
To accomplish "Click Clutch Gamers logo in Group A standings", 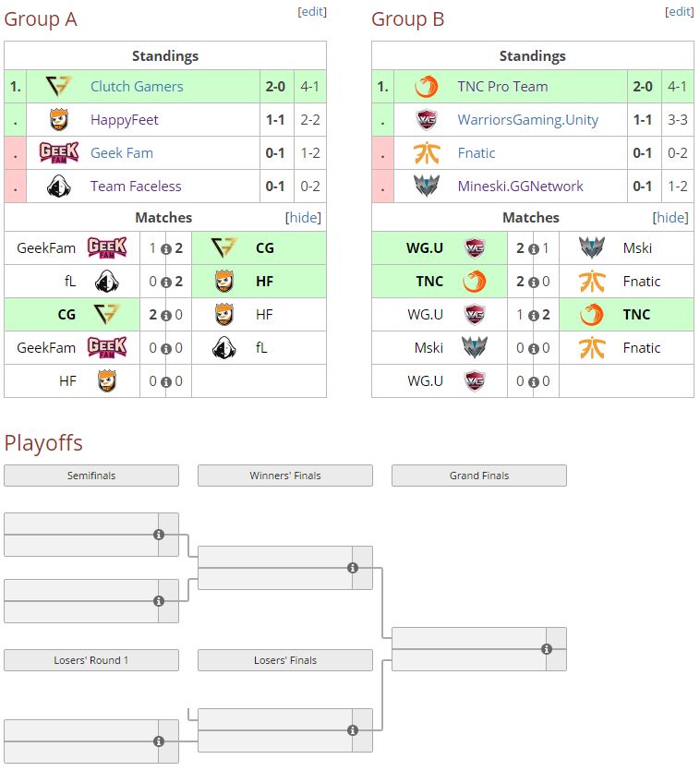I will point(59,87).
